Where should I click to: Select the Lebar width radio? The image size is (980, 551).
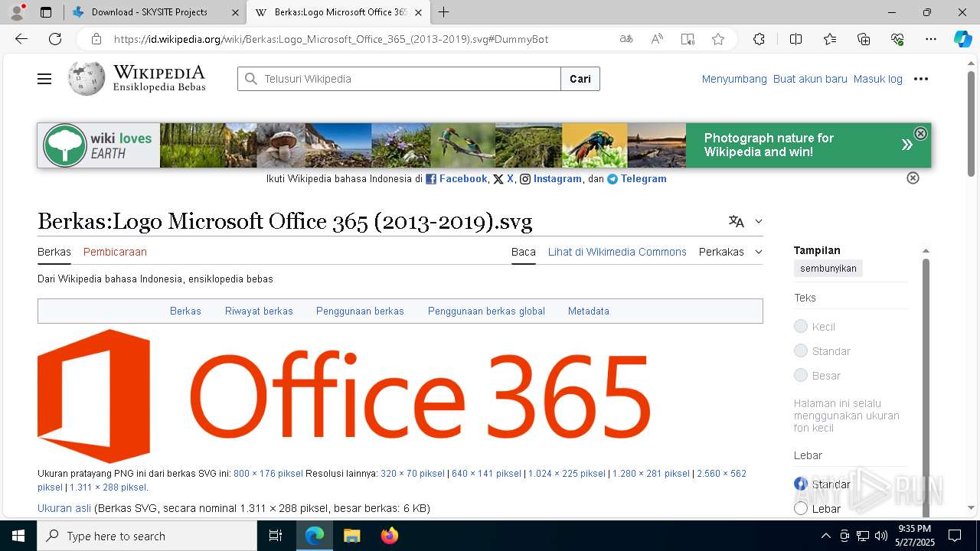[801, 509]
